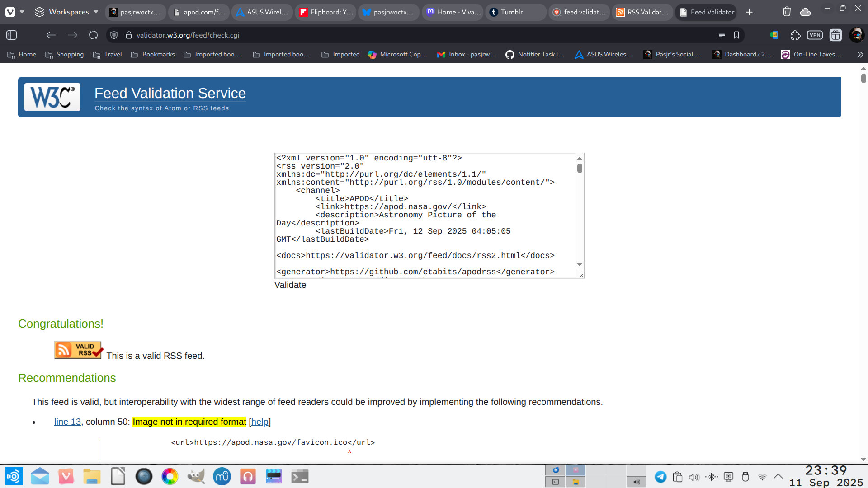Viewport: 868px width, 488px height.
Task: Toggle reader view icon in address bar
Action: 722,35
